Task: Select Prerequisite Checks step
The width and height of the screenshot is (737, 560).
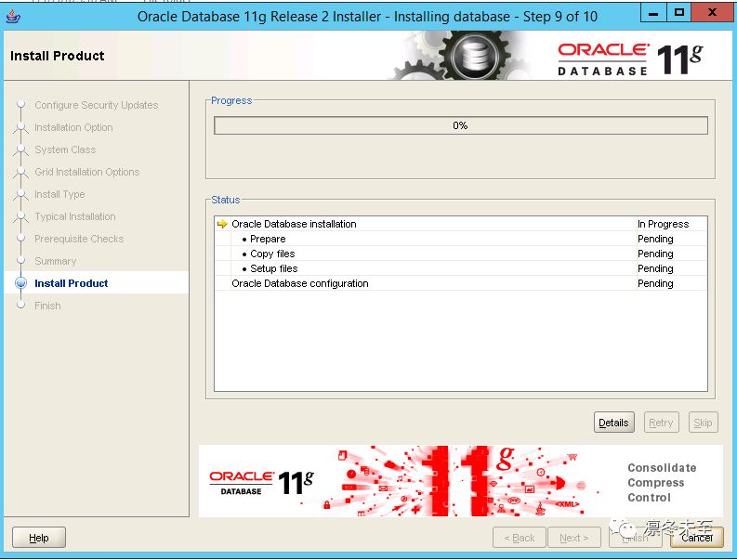Action: [x=79, y=239]
